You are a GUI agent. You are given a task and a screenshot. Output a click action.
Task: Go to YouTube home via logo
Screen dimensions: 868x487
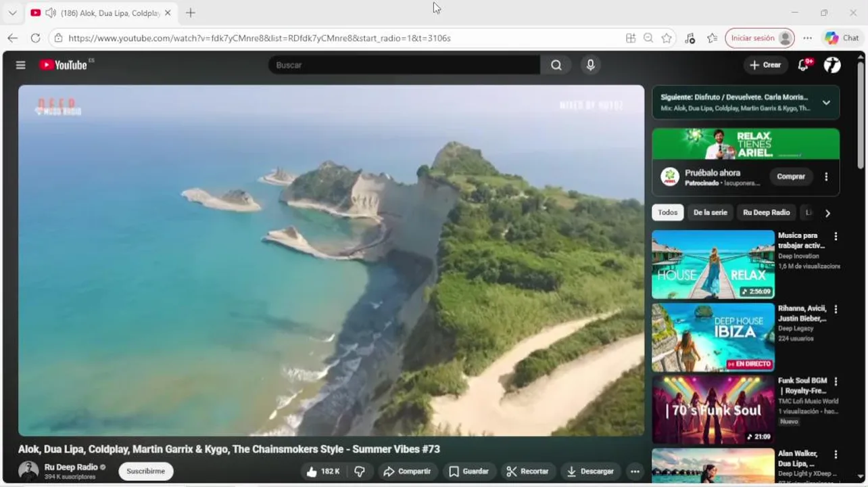click(64, 65)
